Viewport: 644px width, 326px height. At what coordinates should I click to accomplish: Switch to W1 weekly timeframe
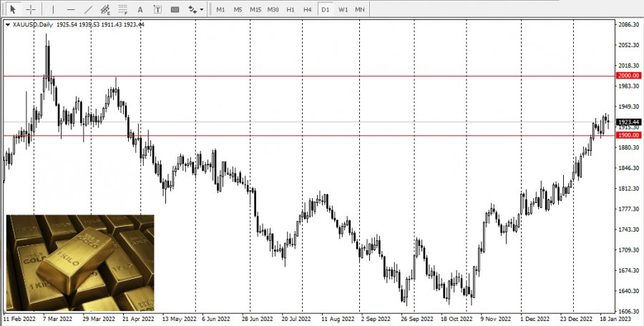[x=343, y=9]
